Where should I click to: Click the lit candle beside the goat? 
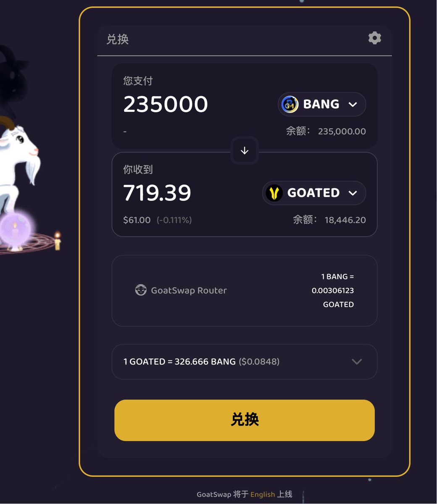[x=57, y=241]
